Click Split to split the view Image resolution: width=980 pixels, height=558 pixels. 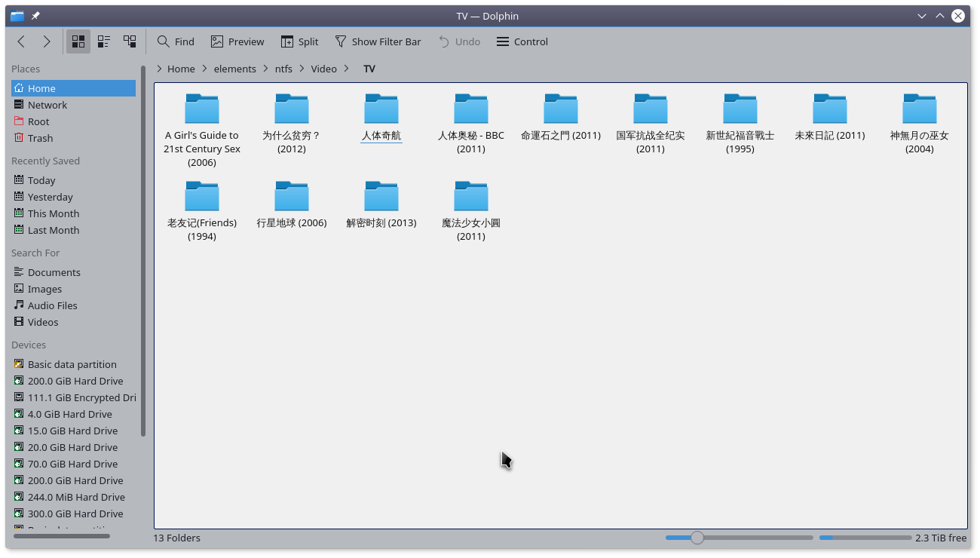click(299, 41)
